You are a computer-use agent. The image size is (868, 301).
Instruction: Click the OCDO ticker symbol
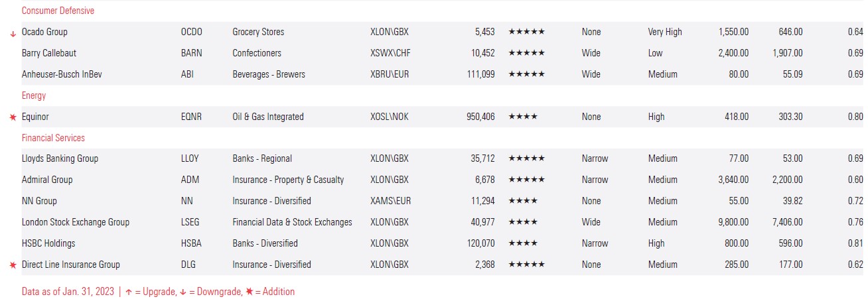[191, 32]
